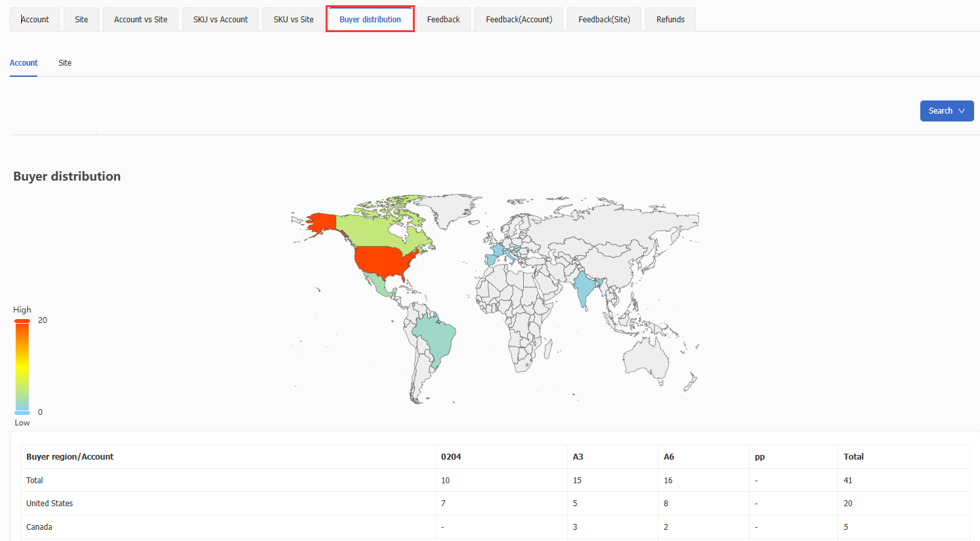
Task: Click the Low handle of the color scale
Action: click(x=22, y=413)
